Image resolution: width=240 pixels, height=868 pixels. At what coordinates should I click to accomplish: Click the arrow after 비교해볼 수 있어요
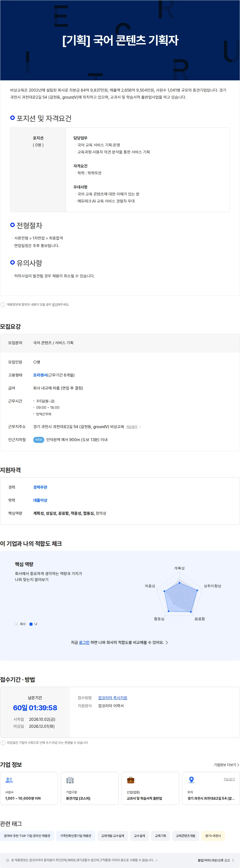click(x=166, y=643)
